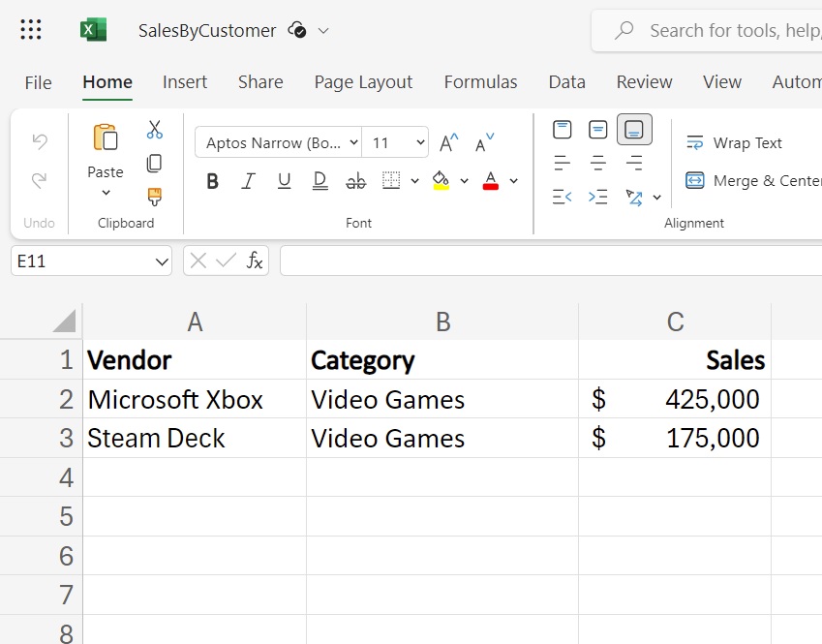The width and height of the screenshot is (822, 644).
Task: Switch to the Formulas tab
Action: pos(480,82)
